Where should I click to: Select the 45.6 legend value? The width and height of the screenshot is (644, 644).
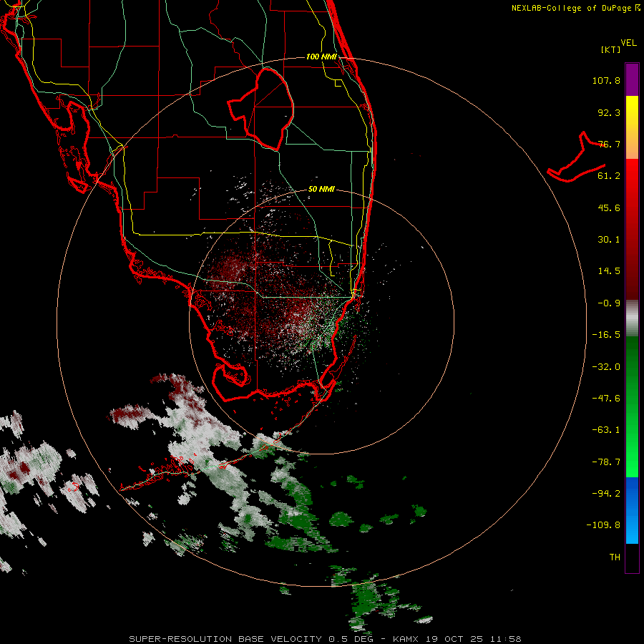tap(609, 208)
